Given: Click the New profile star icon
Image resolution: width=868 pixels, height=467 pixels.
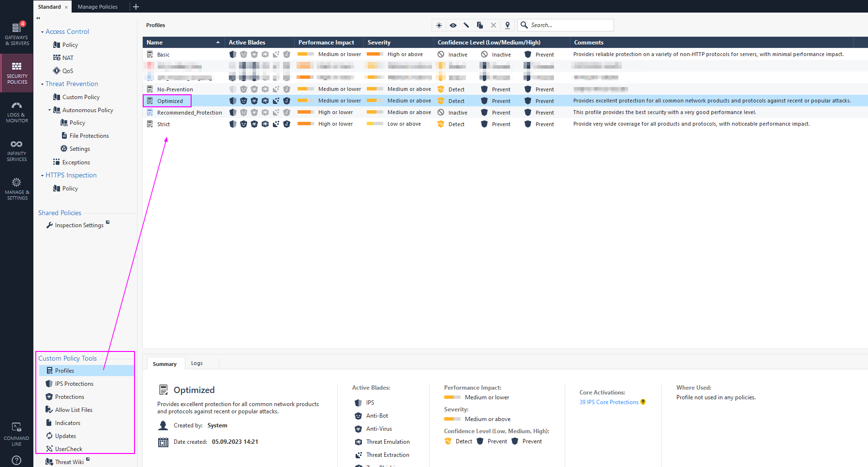Looking at the screenshot, I should [439, 25].
